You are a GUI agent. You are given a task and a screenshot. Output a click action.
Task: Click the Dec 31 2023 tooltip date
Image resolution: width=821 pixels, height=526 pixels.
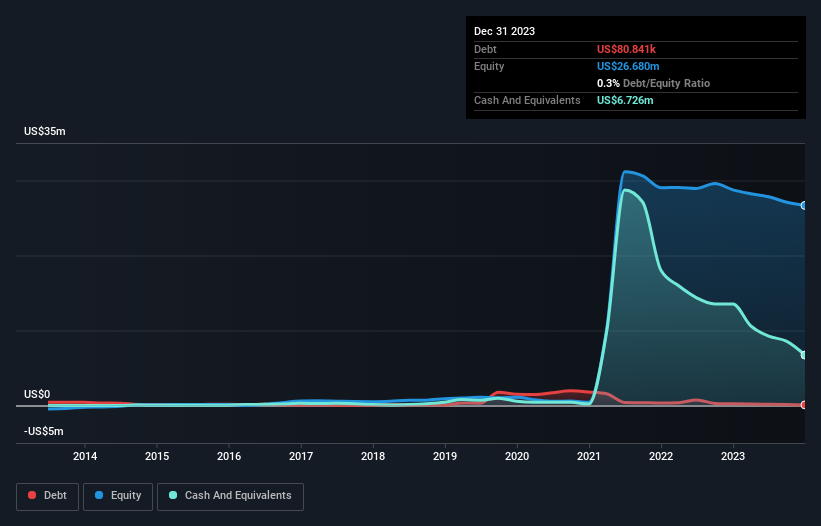(504, 31)
